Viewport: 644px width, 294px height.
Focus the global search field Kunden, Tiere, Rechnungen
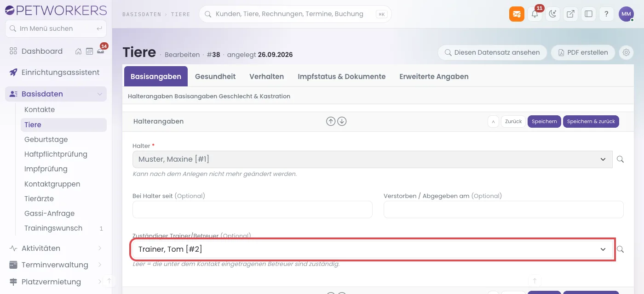click(x=295, y=14)
